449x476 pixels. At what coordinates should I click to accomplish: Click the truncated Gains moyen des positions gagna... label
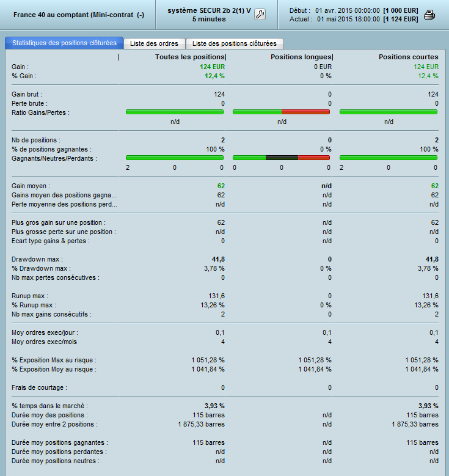[x=64, y=195]
